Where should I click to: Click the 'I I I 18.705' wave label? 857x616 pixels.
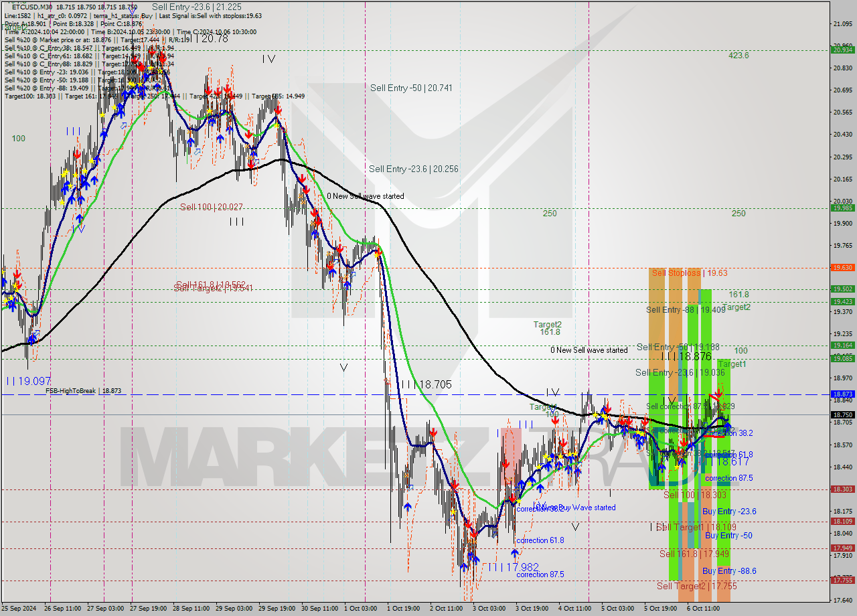tap(426, 385)
